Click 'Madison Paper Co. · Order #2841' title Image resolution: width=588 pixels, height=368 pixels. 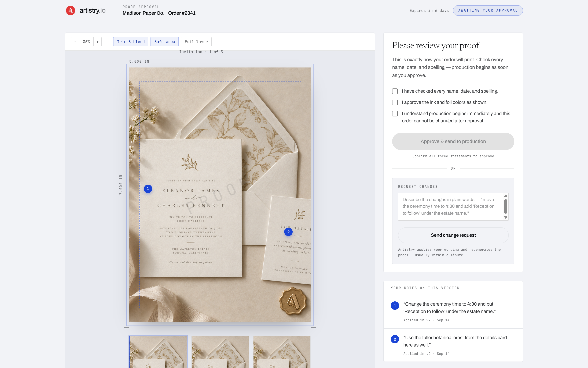click(159, 13)
